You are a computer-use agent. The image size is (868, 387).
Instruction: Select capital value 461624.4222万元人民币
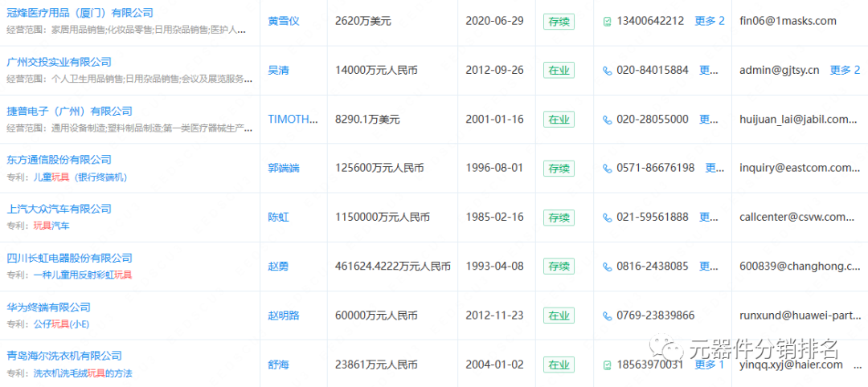click(393, 267)
